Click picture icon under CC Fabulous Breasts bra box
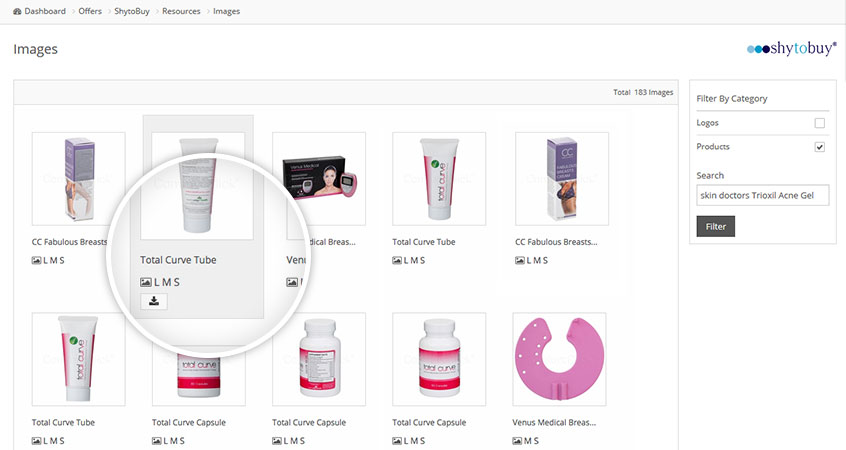The width and height of the screenshot is (846, 450). (520, 260)
